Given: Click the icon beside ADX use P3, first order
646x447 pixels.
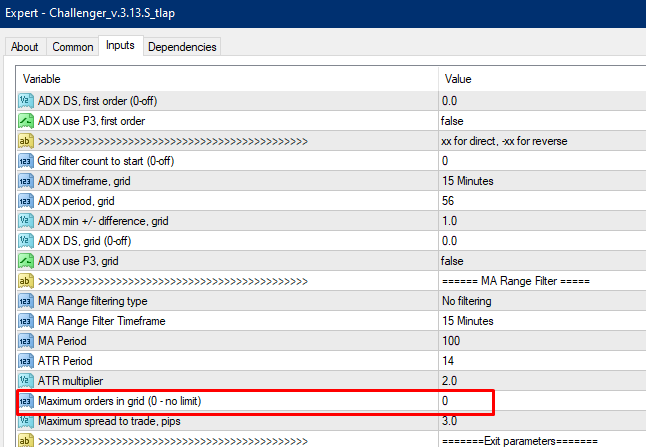Looking at the screenshot, I should point(26,121).
